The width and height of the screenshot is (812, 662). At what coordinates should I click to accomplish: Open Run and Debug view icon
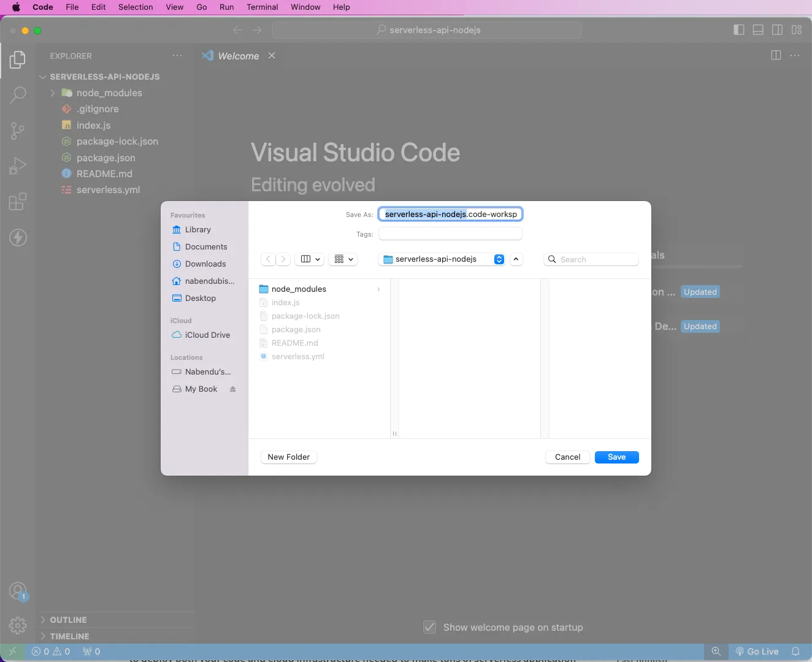[18, 165]
